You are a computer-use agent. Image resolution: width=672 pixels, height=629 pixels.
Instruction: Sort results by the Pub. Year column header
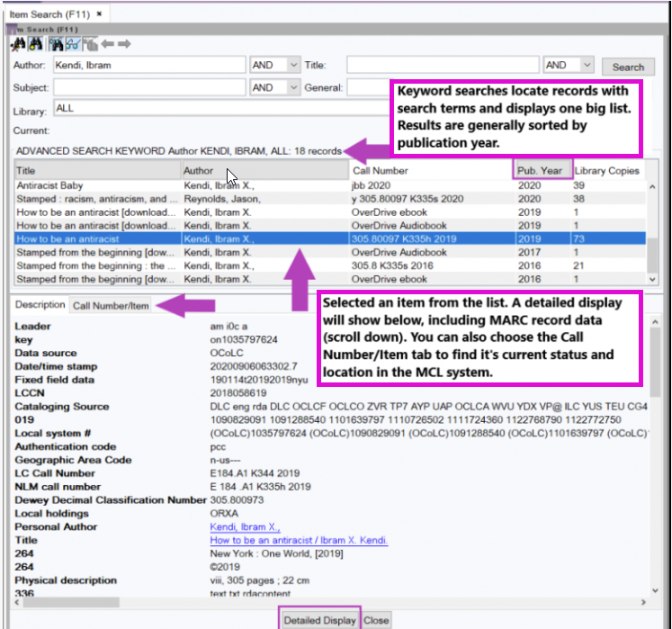click(x=542, y=171)
